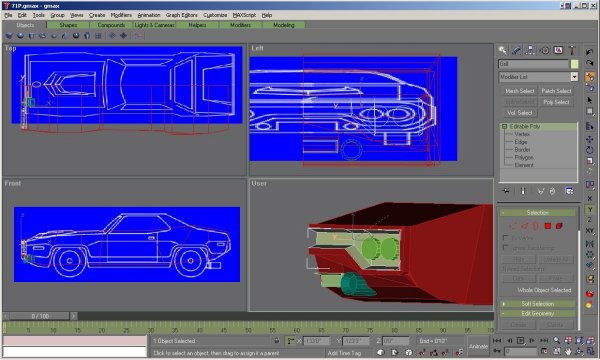Click the Play Animation button

point(520,340)
